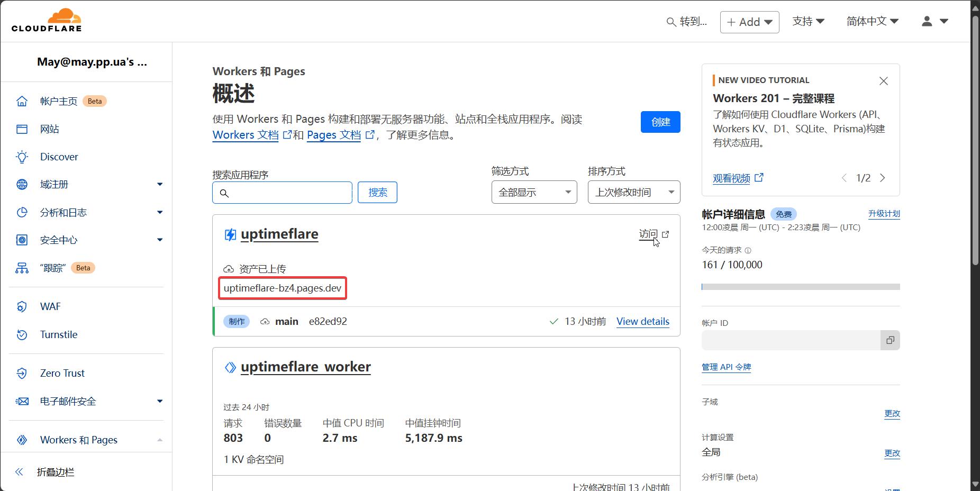The image size is (980, 491).
Task: Open the Add dropdown
Action: [749, 22]
